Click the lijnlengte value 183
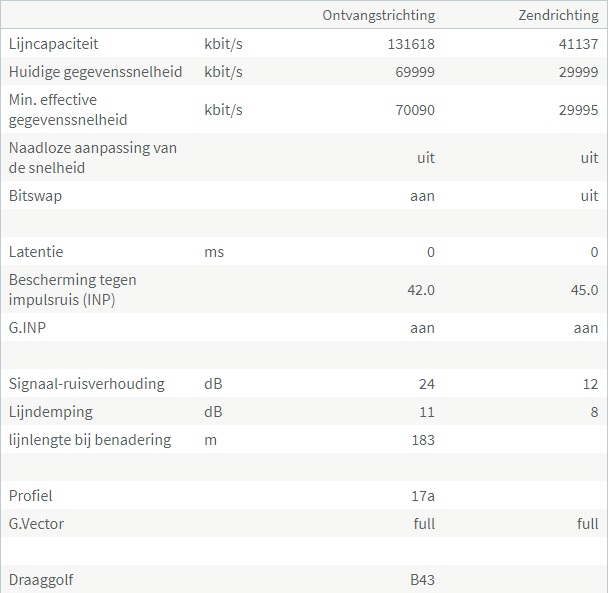The image size is (608, 593). coord(423,440)
